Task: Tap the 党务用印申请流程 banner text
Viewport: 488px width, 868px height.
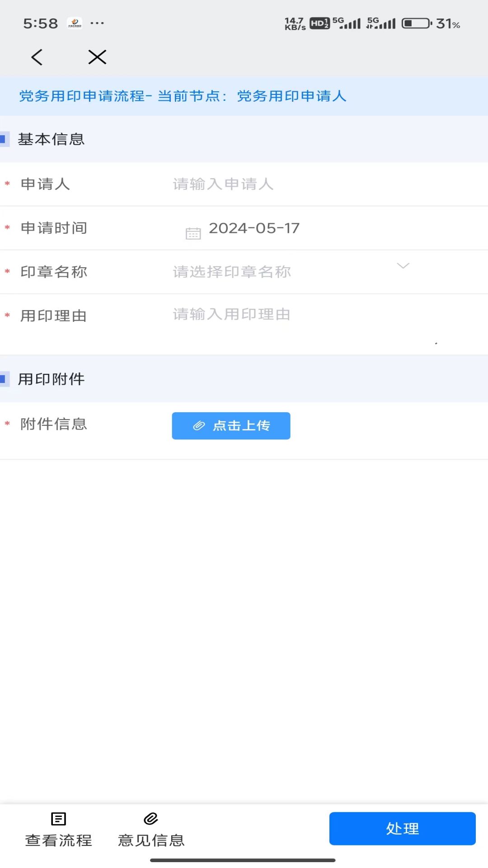Action: [183, 96]
